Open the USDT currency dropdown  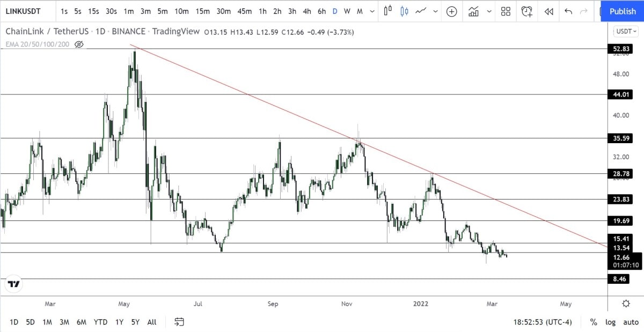click(626, 32)
